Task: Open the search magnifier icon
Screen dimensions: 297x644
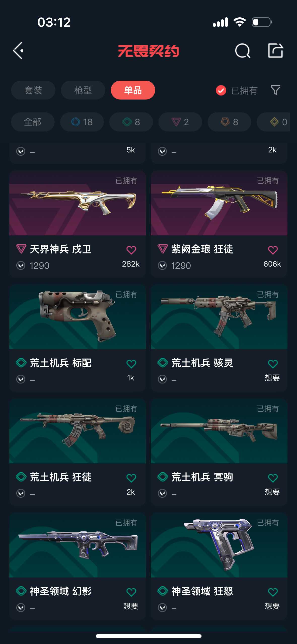Action: click(243, 51)
